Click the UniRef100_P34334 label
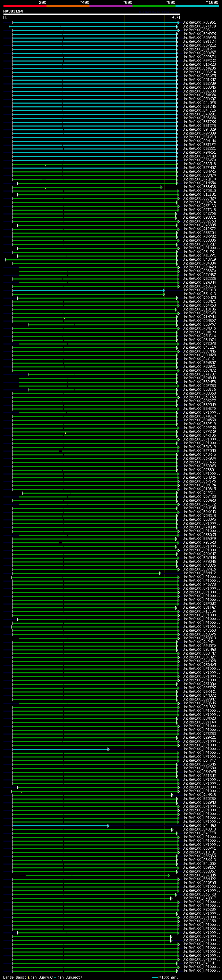The image size is (222, 980). click(199, 263)
